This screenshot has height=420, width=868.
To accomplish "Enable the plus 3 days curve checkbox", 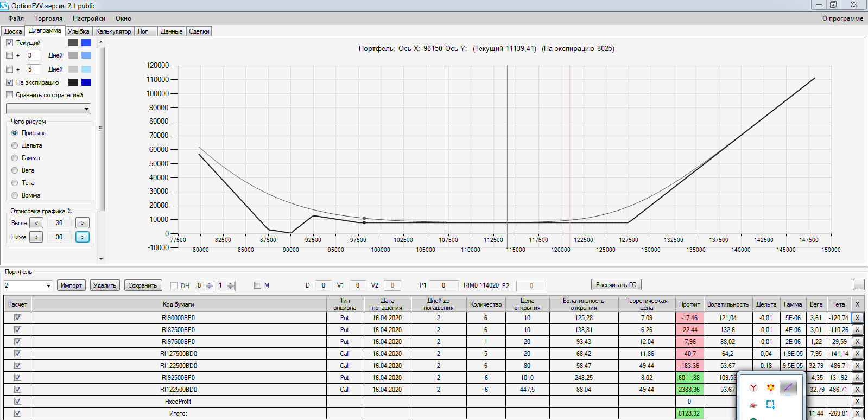I will tap(9, 55).
